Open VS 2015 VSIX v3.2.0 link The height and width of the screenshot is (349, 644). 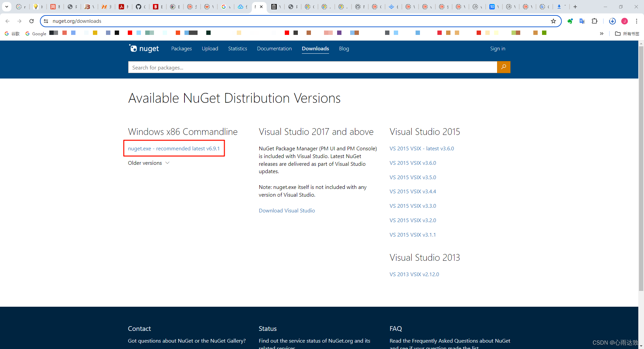tap(413, 220)
